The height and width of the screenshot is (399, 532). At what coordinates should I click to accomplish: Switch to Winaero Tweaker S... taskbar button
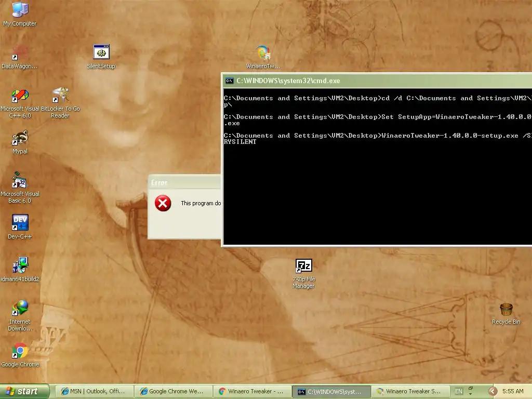pos(410,392)
